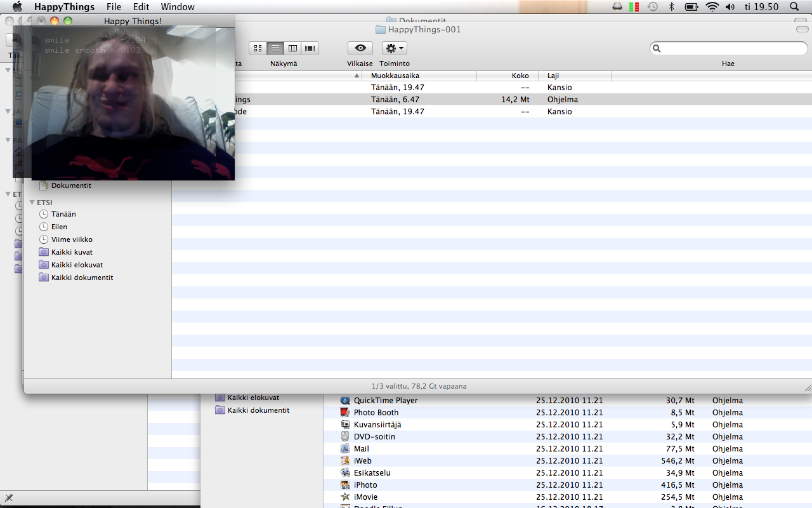Screen dimensions: 812x508
Task: Switch Finder to icon view
Action: [258, 48]
